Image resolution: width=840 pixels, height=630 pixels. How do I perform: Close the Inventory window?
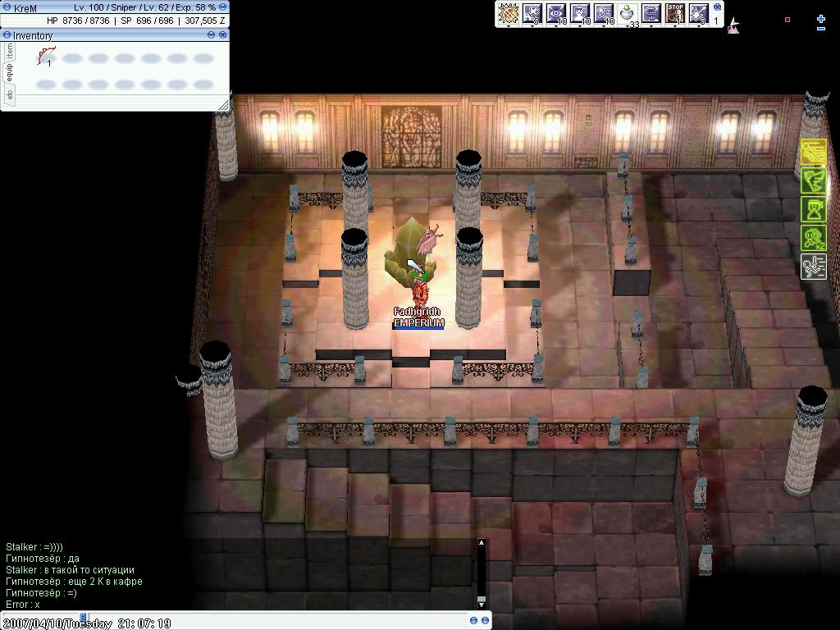(223, 34)
